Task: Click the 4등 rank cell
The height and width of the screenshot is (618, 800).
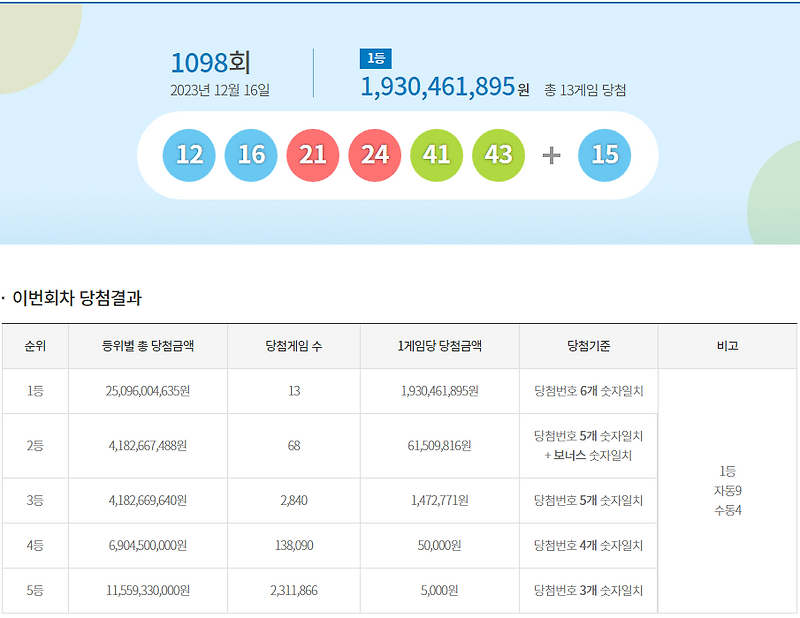Action: [x=35, y=546]
